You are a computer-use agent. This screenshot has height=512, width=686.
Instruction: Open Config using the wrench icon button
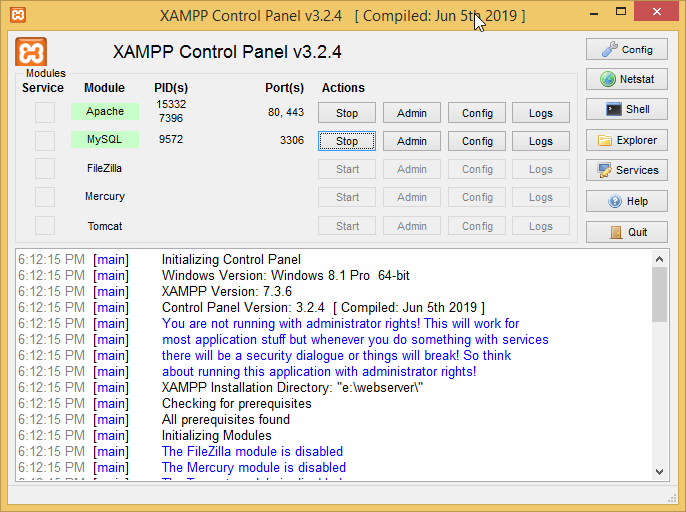[x=626, y=49]
